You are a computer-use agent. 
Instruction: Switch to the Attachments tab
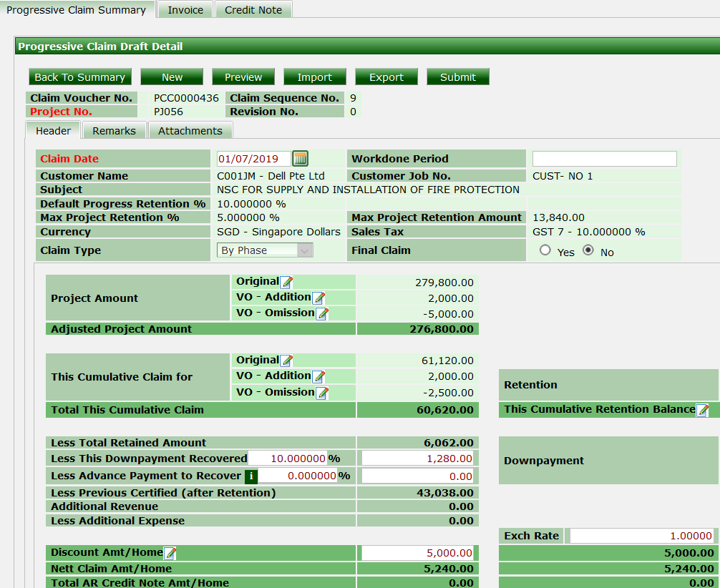pyautogui.click(x=190, y=130)
